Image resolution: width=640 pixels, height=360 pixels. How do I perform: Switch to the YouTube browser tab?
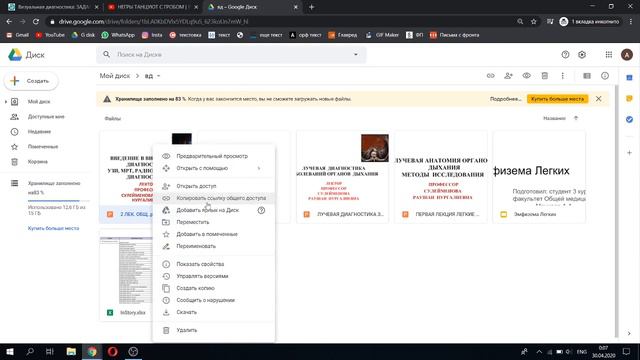pyautogui.click(x=153, y=7)
